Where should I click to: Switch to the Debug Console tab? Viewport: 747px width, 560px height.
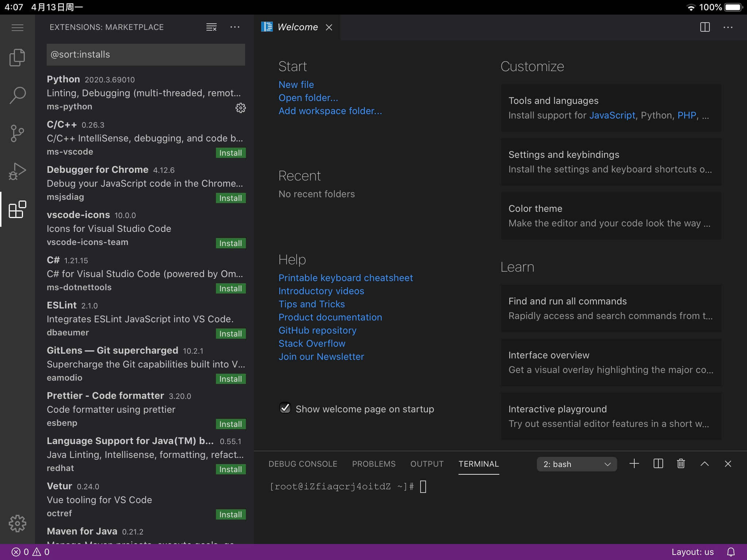(303, 464)
